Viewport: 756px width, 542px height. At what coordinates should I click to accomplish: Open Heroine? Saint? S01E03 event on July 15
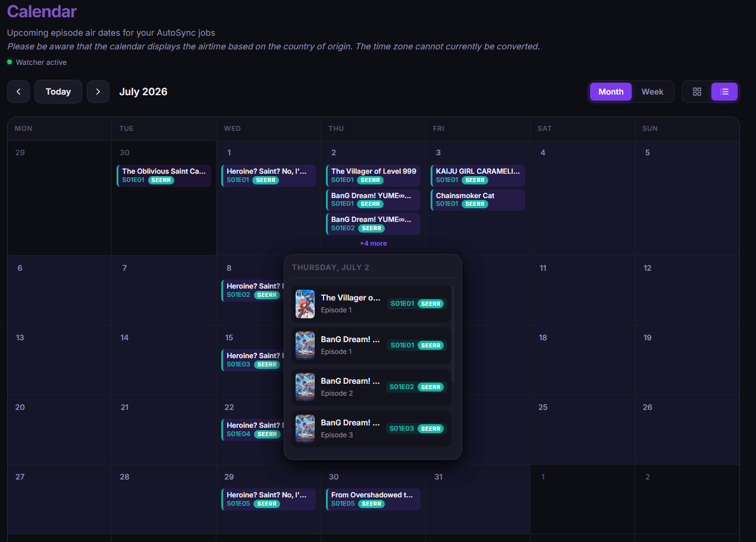(253, 360)
